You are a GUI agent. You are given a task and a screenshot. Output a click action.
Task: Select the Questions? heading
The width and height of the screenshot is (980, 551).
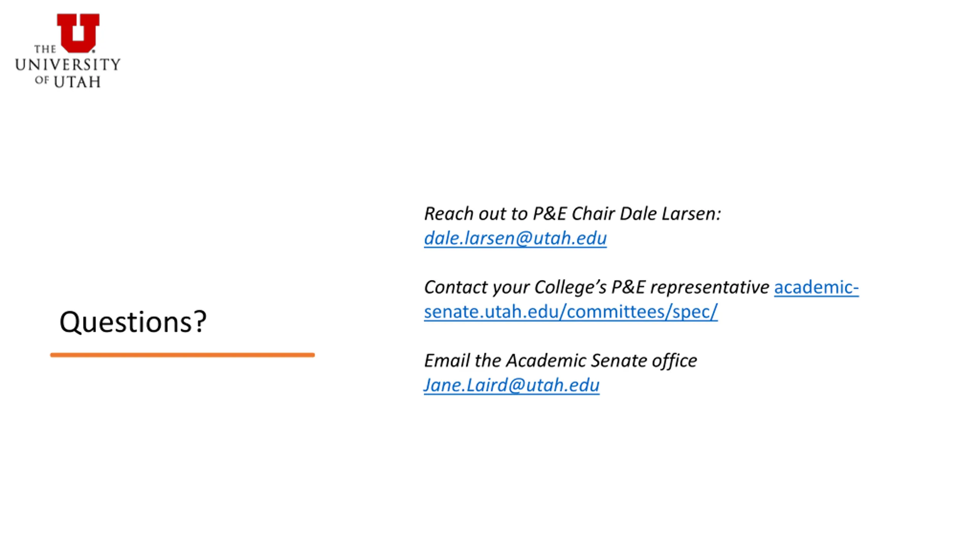click(133, 322)
